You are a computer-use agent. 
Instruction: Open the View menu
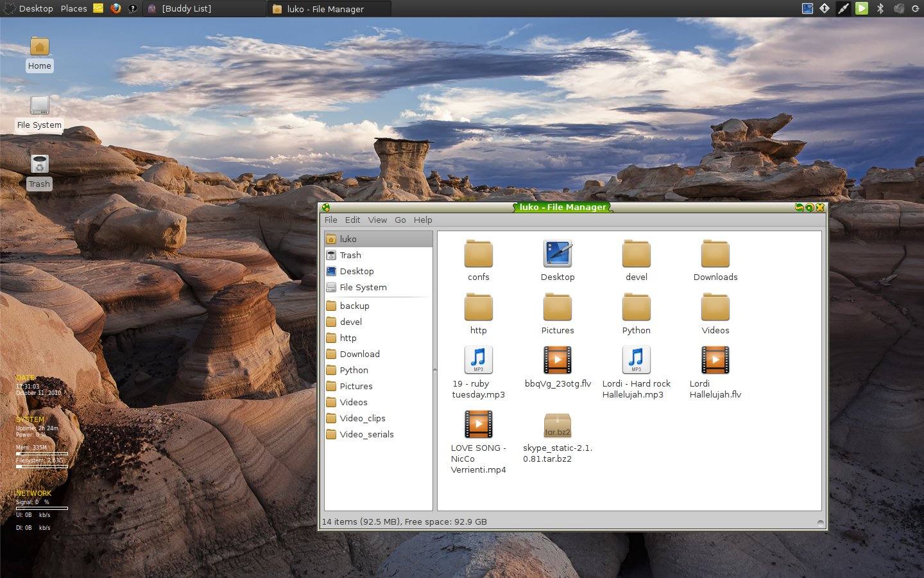377,220
